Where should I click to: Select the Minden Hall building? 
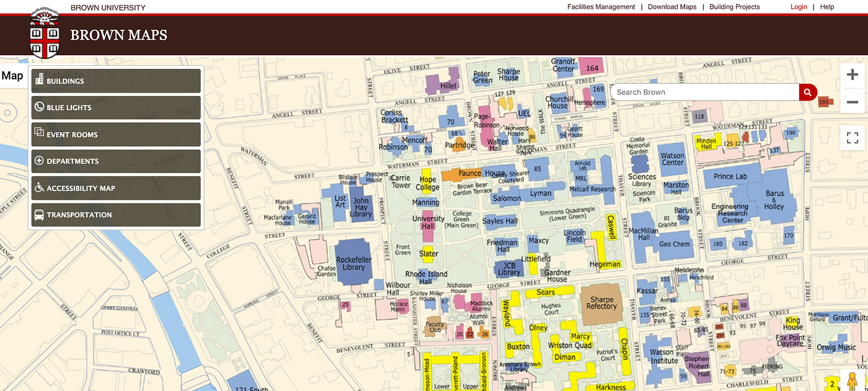[x=707, y=143]
